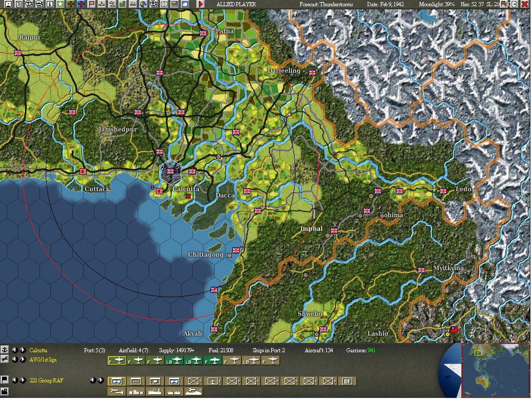Click the flag icon beside 221 Group RAF

coord(4,380)
